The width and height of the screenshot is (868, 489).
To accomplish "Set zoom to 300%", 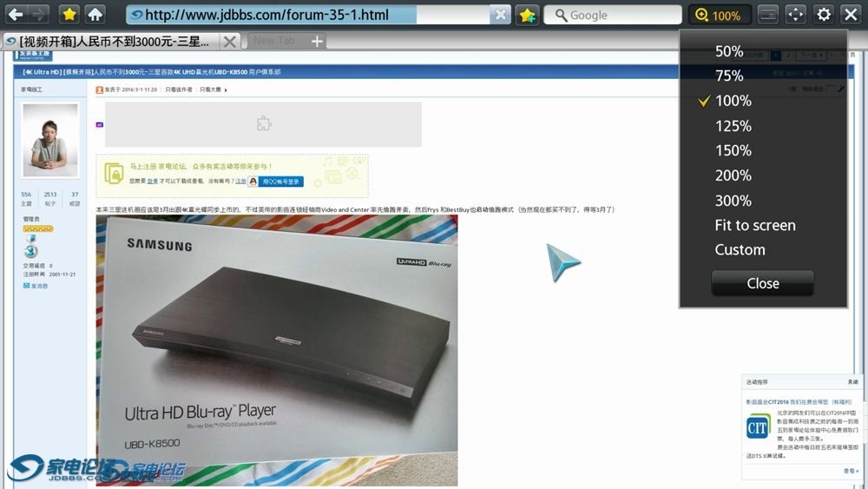I will 733,201.
